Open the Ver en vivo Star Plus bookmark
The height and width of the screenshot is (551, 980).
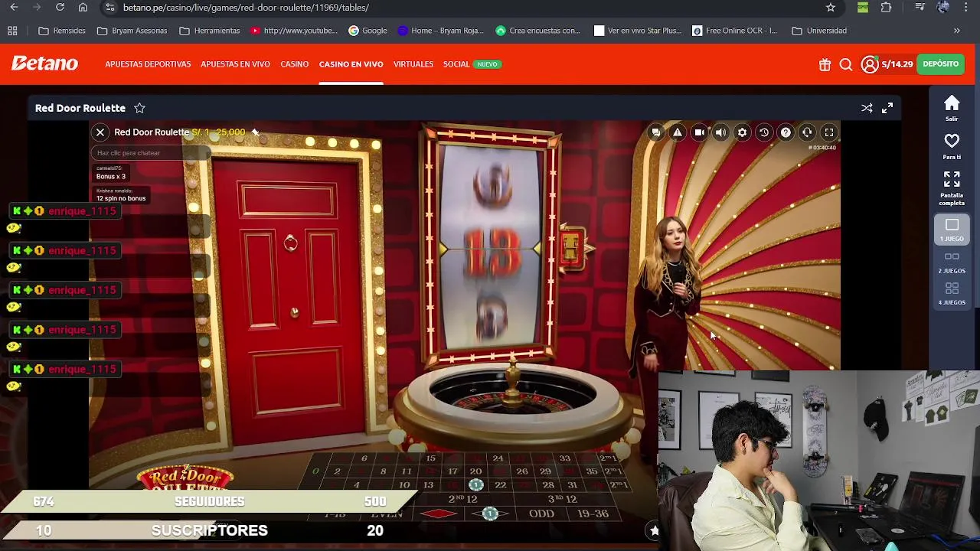pos(637,31)
